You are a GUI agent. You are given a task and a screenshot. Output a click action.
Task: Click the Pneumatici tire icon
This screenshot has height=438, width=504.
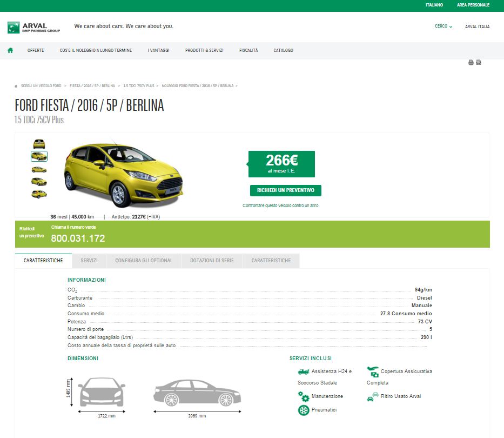(304, 410)
